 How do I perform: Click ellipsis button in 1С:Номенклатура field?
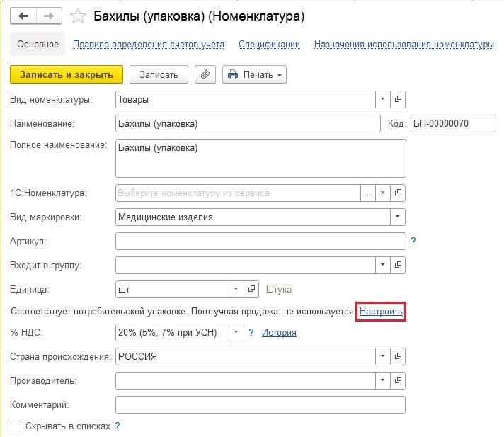[367, 193]
